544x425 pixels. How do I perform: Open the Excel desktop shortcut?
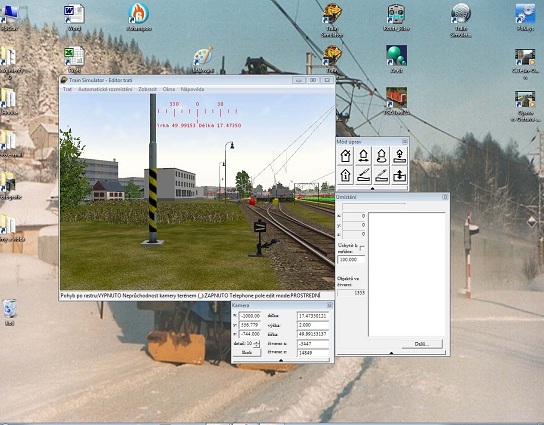74,59
